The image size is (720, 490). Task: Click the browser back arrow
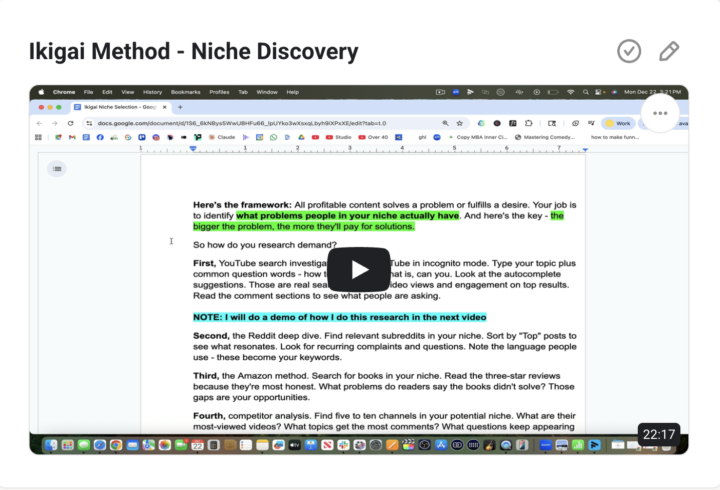click(x=39, y=123)
